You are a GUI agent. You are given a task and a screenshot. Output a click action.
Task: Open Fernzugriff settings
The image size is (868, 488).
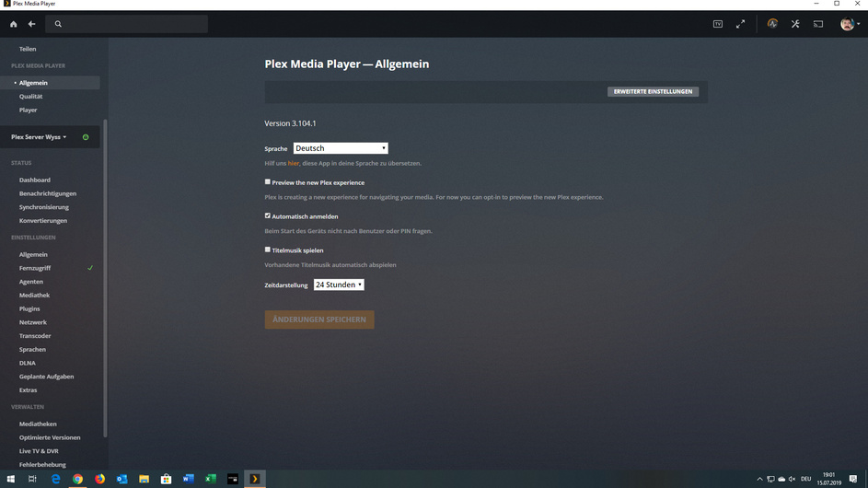coord(35,268)
